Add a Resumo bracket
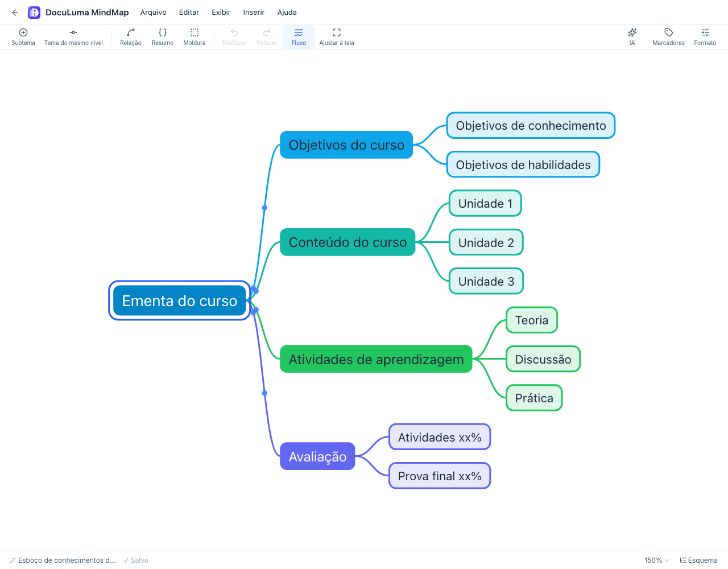Screen dimensions: 728x569 (163, 38)
